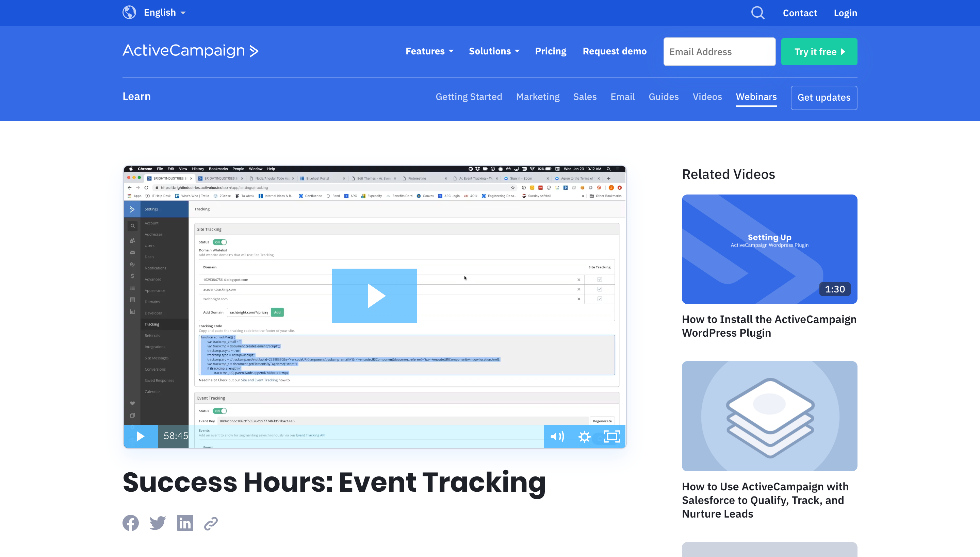Open the Salesforce related video thumbnail

pos(769,416)
